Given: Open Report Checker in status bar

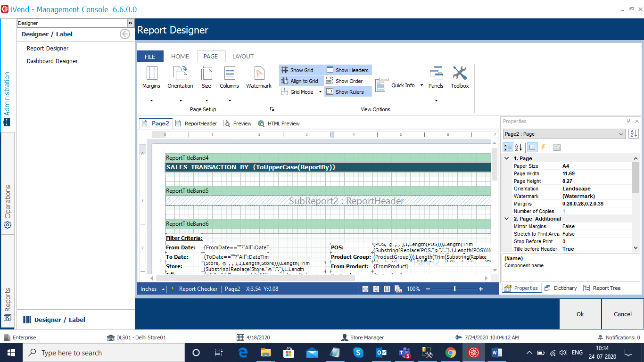Looking at the screenshot, I should [194, 289].
